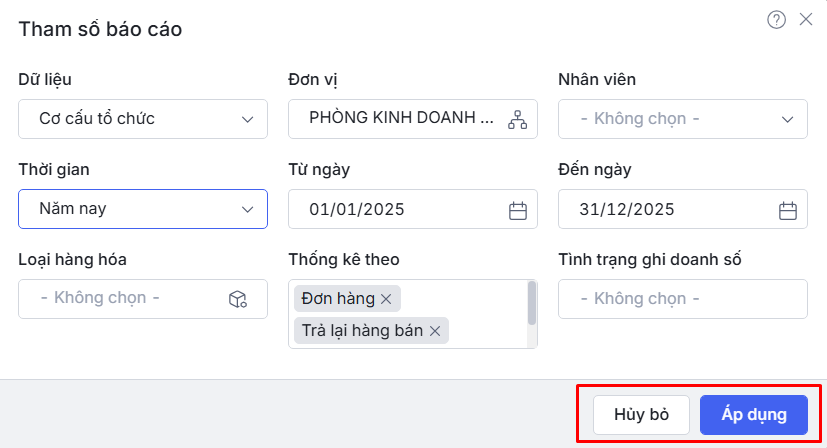Click the help question mark icon
The width and height of the screenshot is (827, 448).
pos(776,19)
